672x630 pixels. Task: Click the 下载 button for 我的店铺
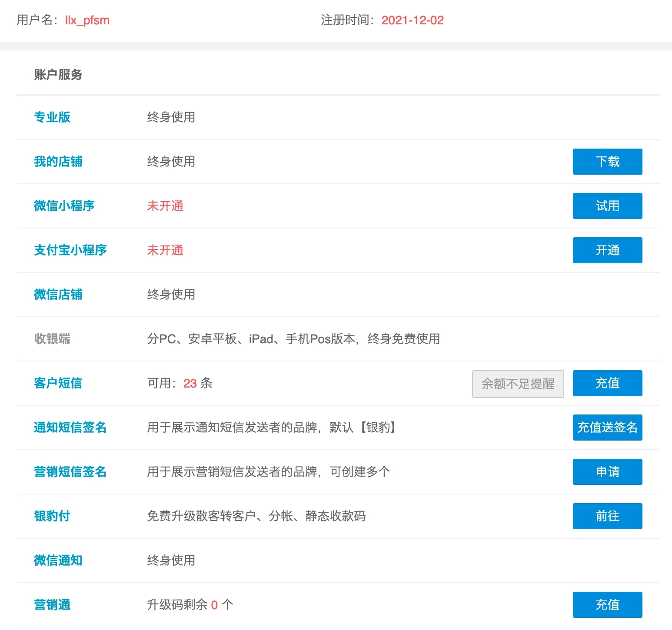tap(607, 162)
